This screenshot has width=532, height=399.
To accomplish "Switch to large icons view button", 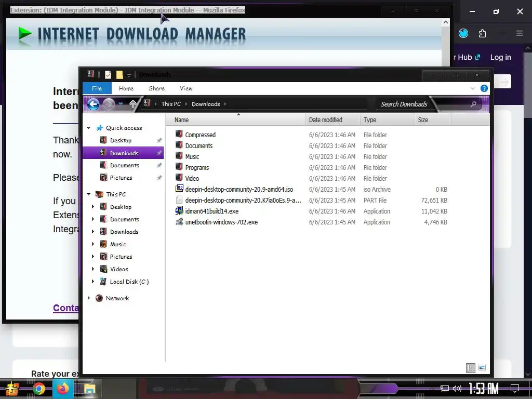I will tap(482, 368).
